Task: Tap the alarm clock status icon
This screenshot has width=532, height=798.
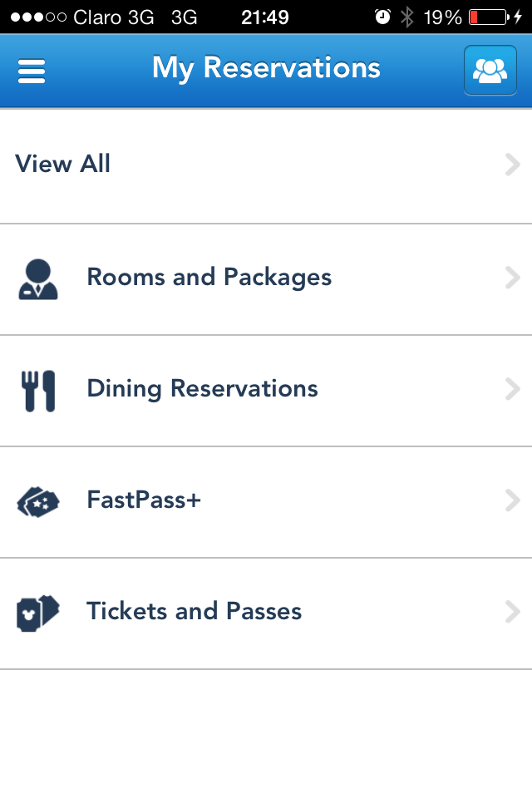Action: coord(382,17)
